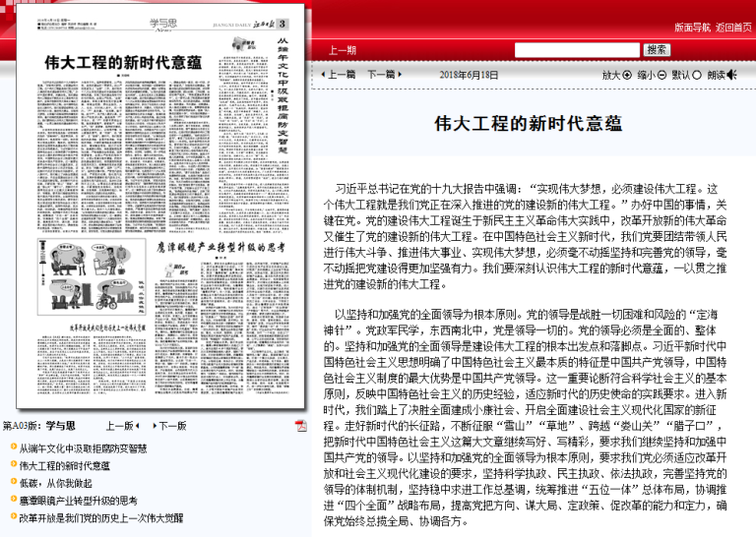This screenshot has width=756, height=537.
Task: Click the left arrow beside 上一版
Action: [137, 426]
